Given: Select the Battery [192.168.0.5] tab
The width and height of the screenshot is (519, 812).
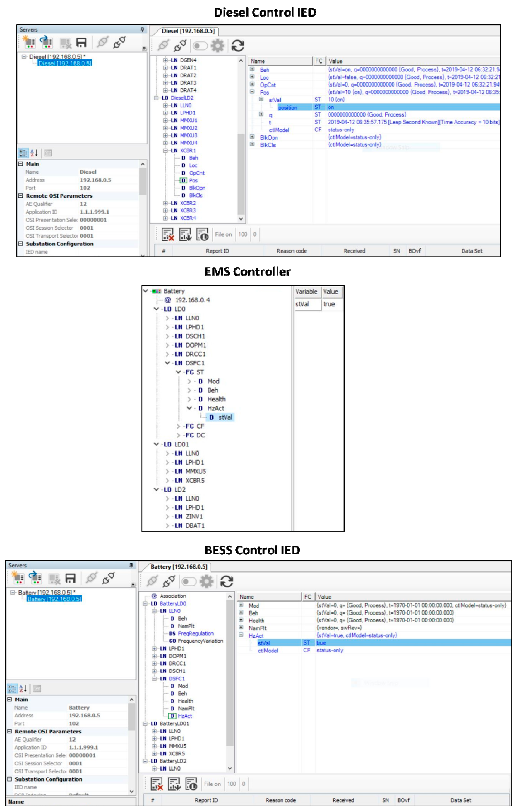Looking at the screenshot, I should 179,567.
